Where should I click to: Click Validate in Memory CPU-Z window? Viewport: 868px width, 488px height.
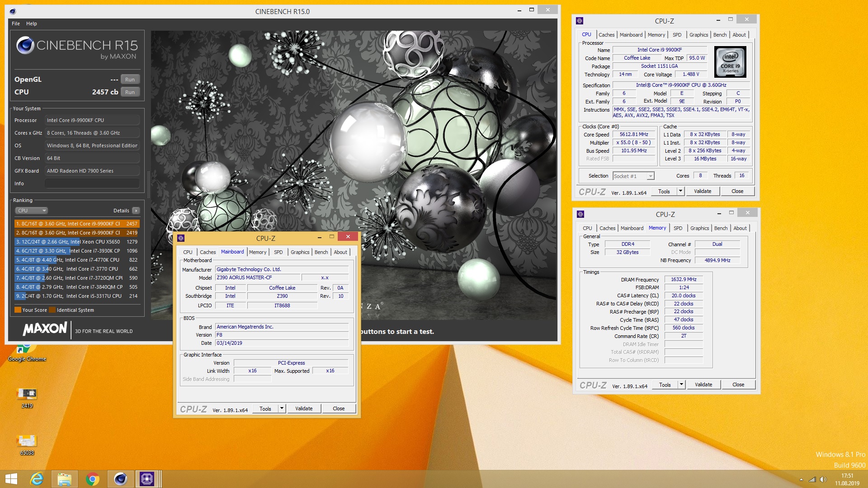pyautogui.click(x=703, y=385)
